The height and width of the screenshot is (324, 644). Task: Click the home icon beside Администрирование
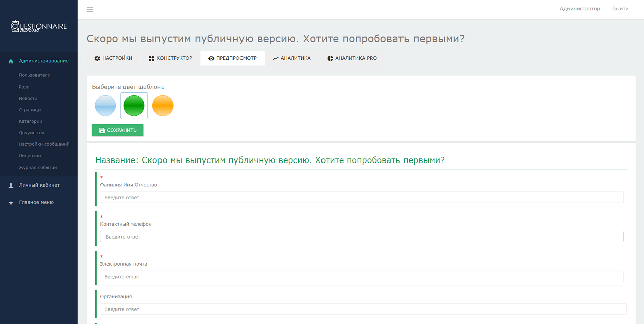(10, 60)
